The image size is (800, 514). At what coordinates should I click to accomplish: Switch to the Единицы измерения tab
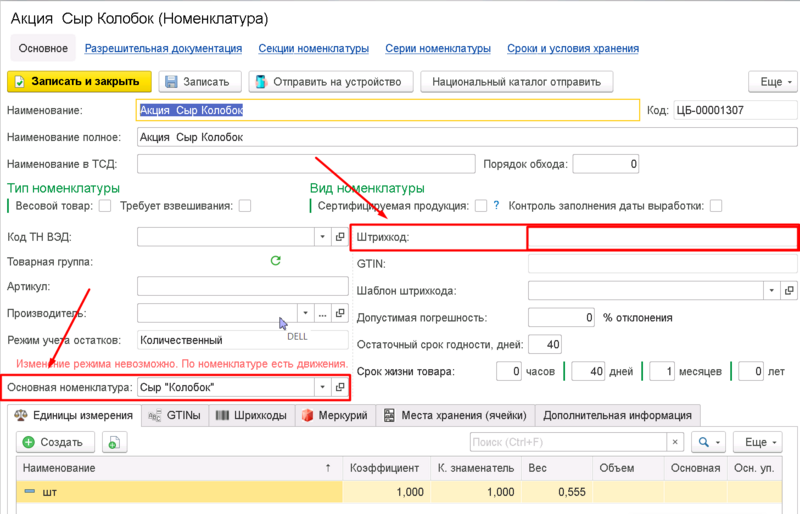pyautogui.click(x=74, y=415)
